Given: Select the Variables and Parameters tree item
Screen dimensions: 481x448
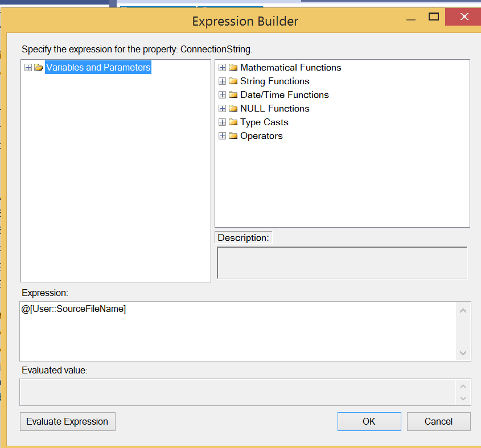Looking at the screenshot, I should point(97,67).
